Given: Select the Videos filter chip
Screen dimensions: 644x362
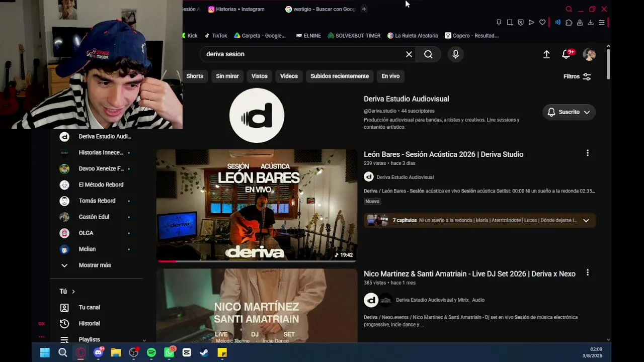Looking at the screenshot, I should point(289,76).
